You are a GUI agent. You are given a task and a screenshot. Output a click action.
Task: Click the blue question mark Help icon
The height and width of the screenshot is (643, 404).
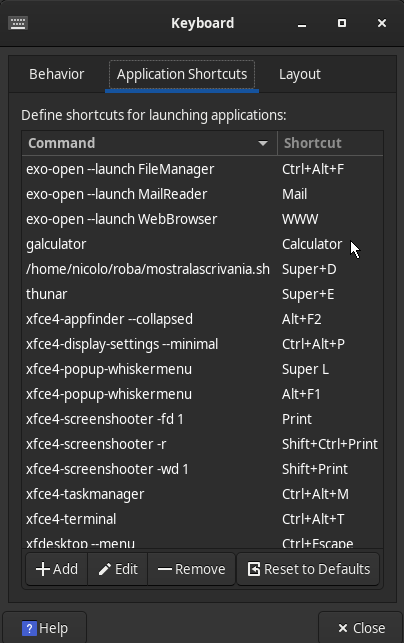pos(29,628)
